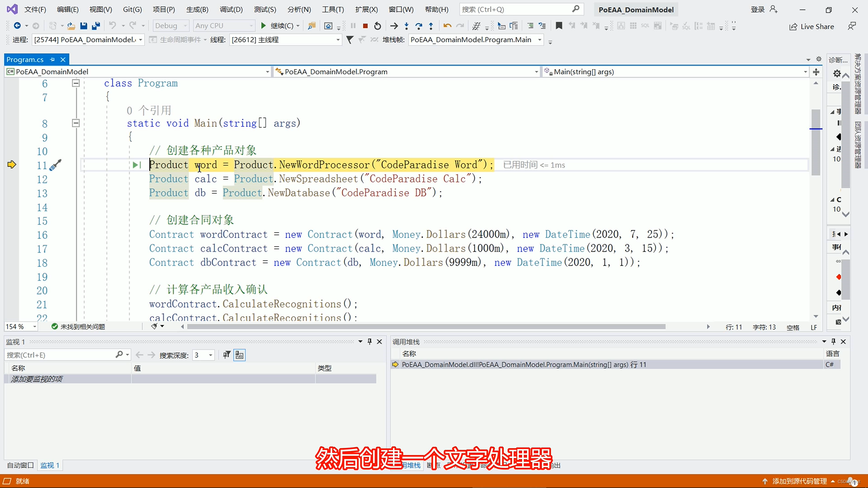
Task: Toggle bookmark on current line
Action: pyautogui.click(x=559, y=26)
